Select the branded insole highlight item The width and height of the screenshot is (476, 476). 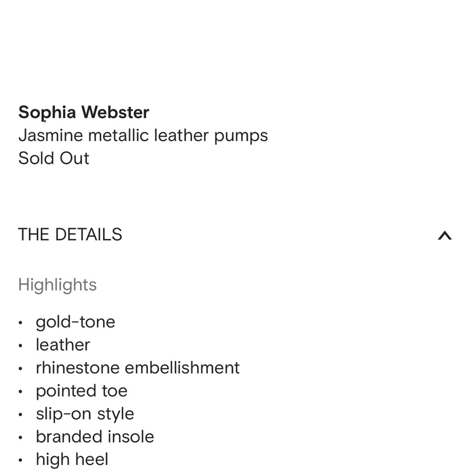point(95,437)
